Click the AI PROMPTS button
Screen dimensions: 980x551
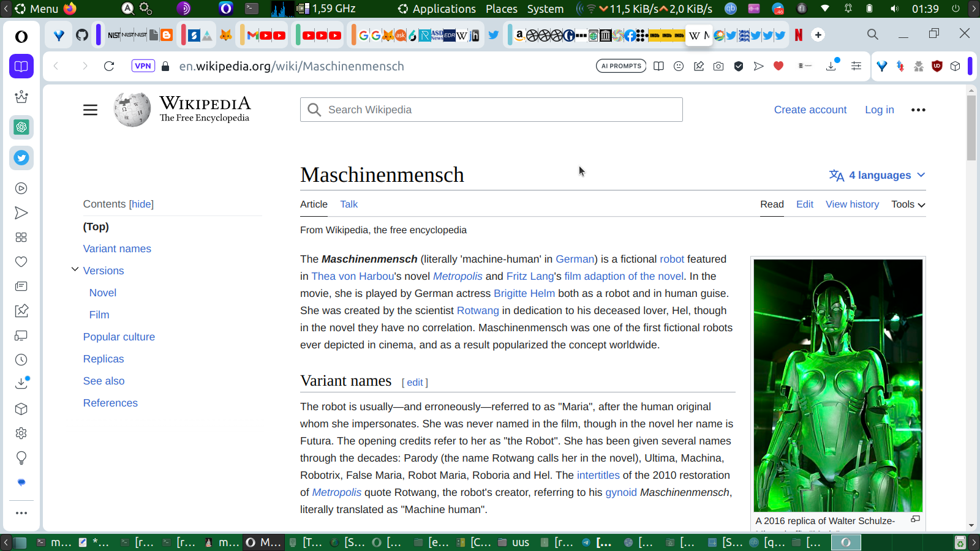click(621, 66)
